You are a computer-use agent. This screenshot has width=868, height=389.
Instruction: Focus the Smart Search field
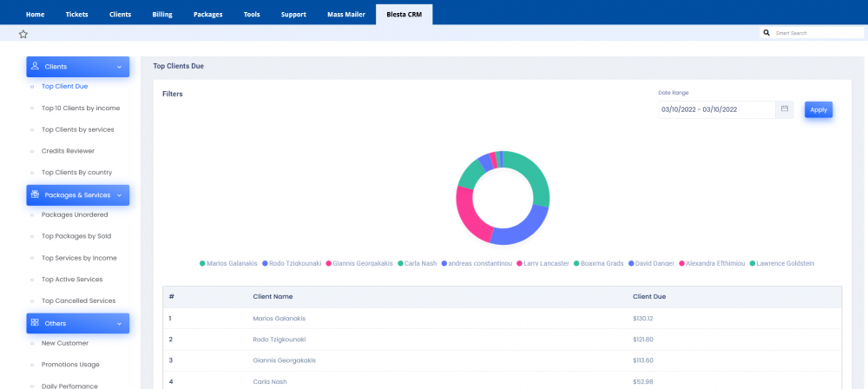coord(819,33)
